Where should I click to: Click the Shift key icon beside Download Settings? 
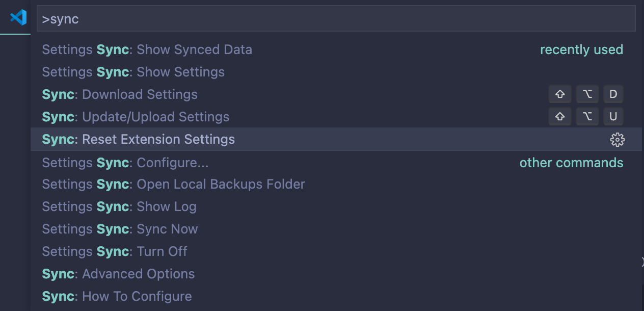560,94
